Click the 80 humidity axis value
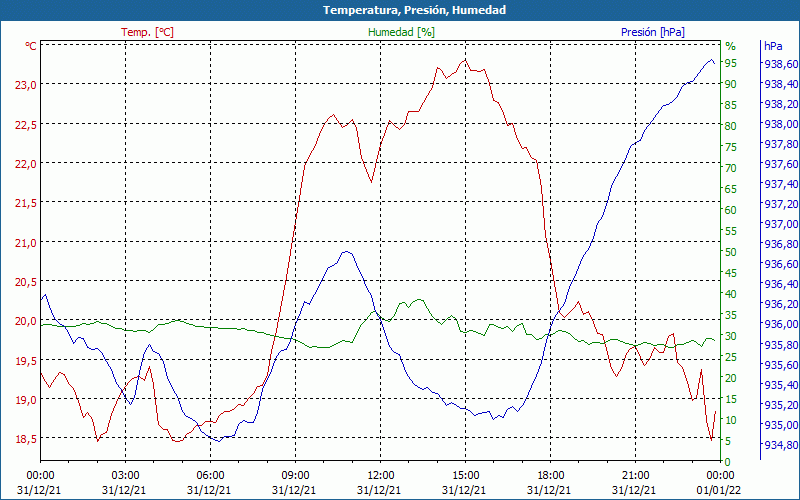Viewport: 800px width, 500px height. [x=731, y=126]
